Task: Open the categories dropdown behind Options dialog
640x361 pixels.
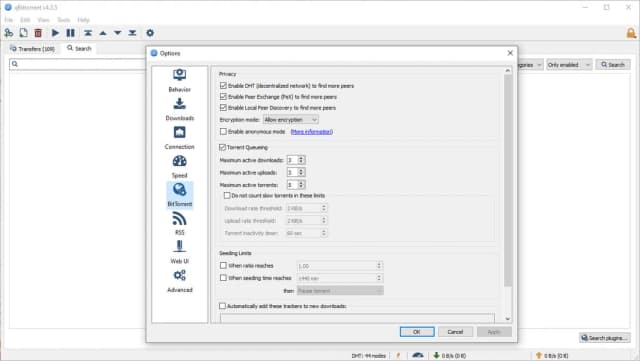Action: point(531,65)
